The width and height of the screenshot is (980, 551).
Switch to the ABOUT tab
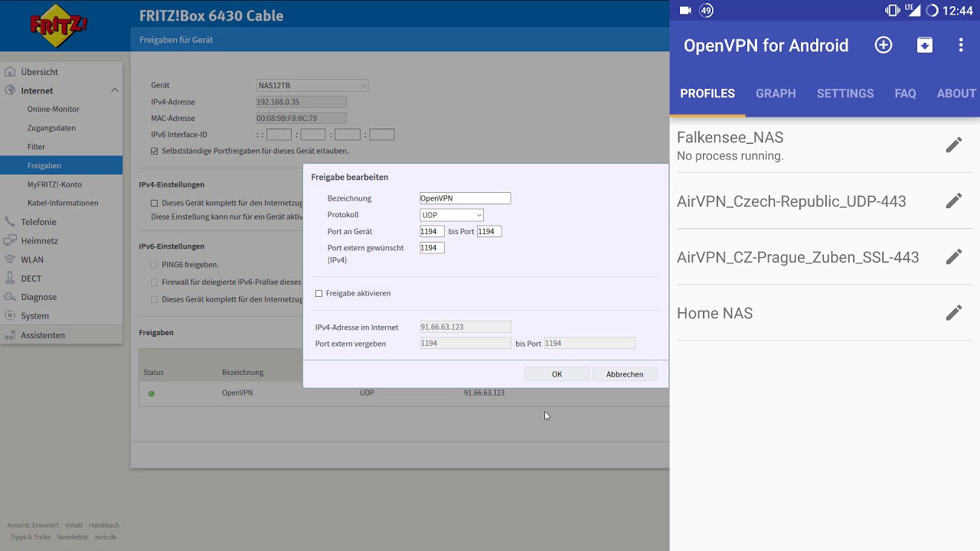click(x=956, y=93)
